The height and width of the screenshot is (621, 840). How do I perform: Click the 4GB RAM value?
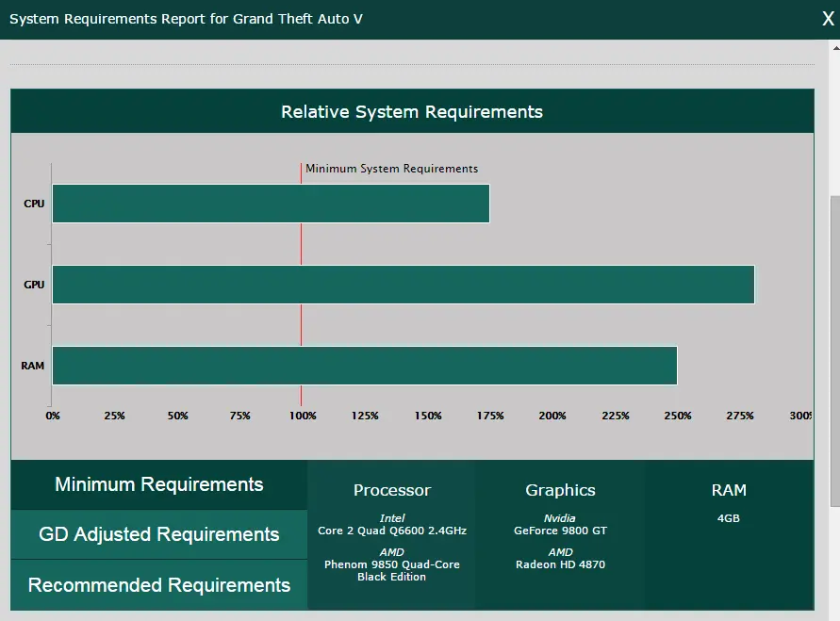point(729,518)
